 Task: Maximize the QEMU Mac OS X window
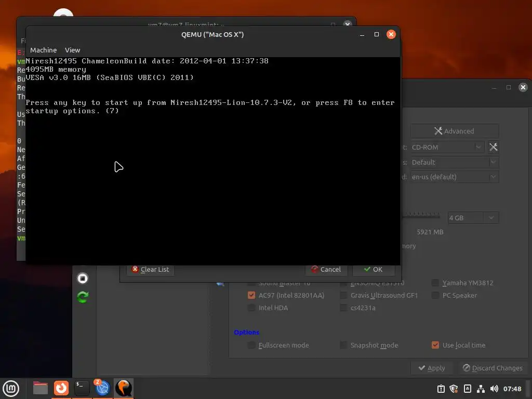click(377, 34)
